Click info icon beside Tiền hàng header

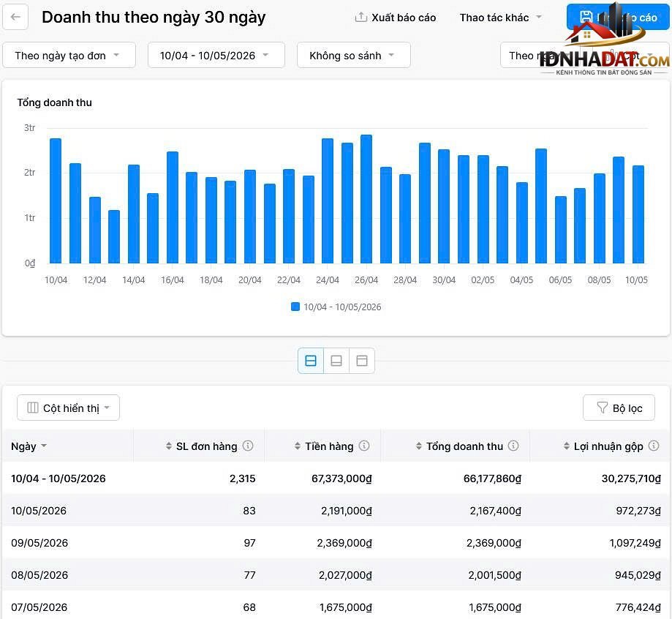pos(364,446)
